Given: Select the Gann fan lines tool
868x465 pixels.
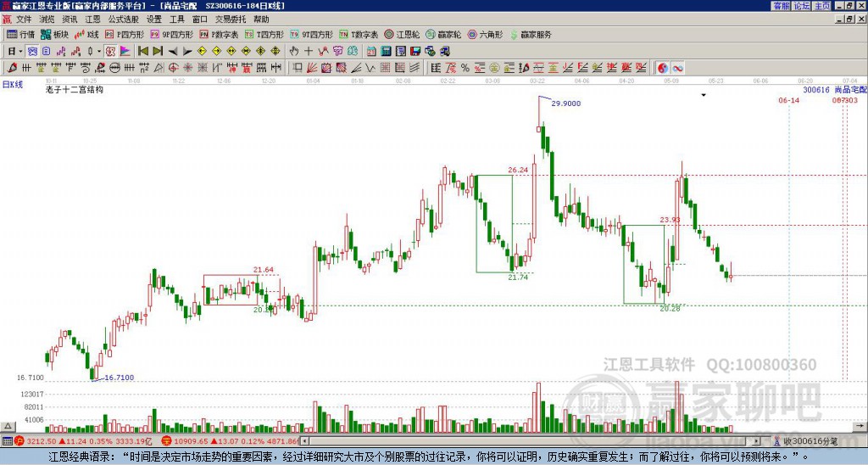Looking at the screenshot, I should click(312, 68).
